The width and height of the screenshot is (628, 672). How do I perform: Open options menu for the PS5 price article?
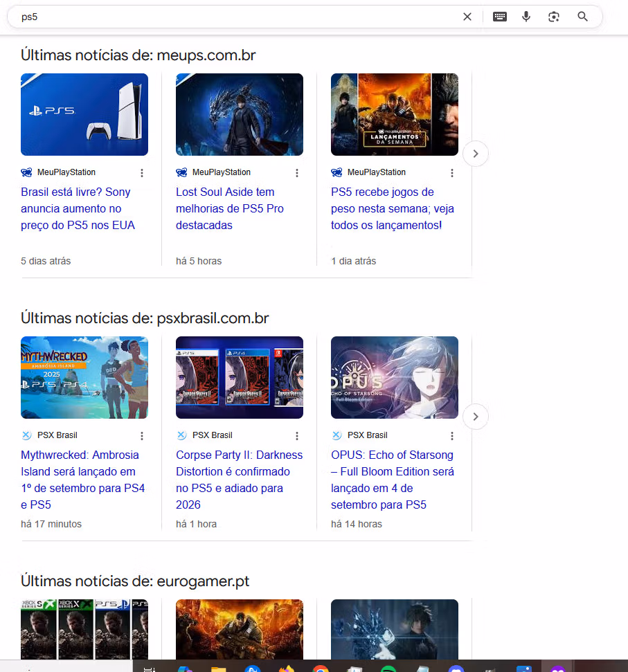coord(142,173)
